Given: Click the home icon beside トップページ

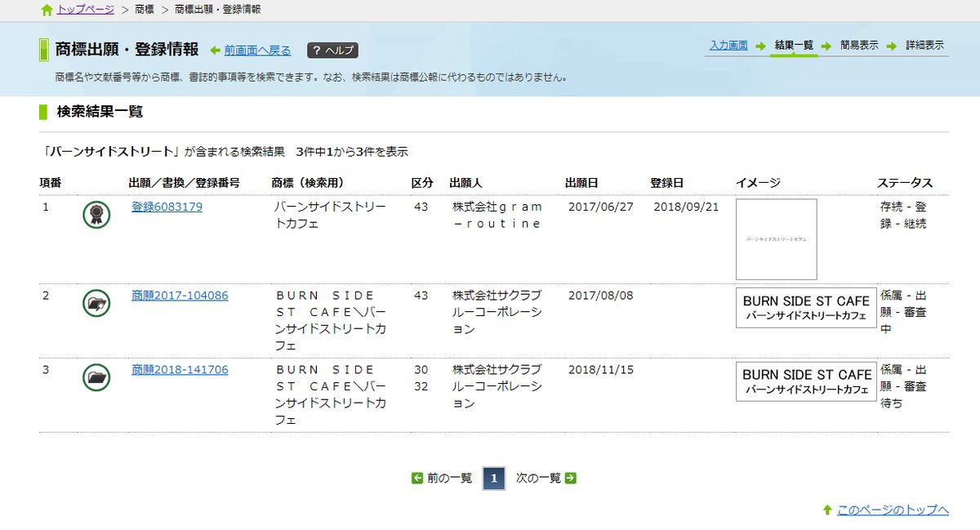Looking at the screenshot, I should 47,10.
